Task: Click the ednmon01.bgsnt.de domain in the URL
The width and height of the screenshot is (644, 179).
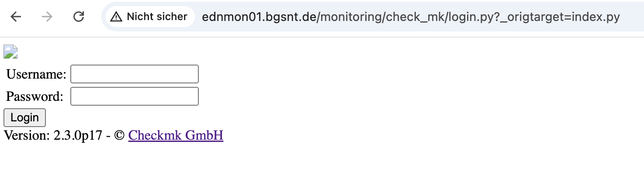Action: [258, 17]
